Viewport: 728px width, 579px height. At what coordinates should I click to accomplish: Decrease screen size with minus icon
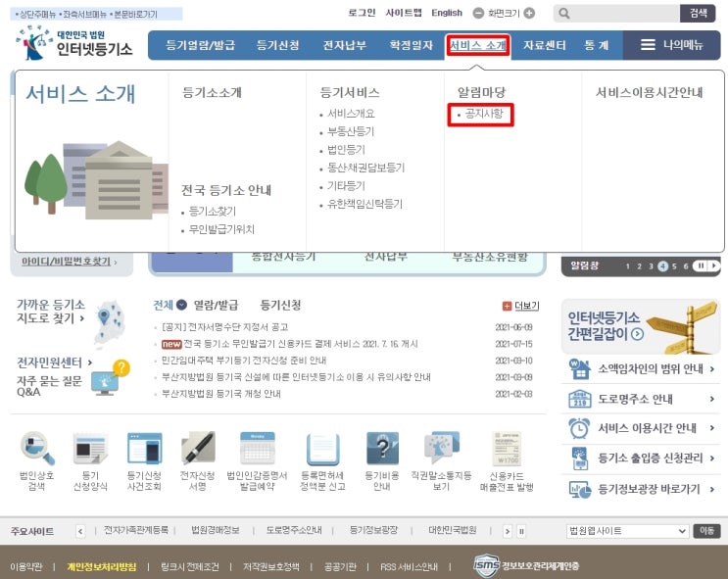click(478, 13)
